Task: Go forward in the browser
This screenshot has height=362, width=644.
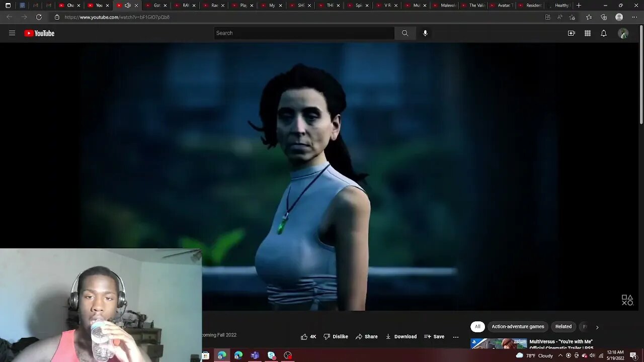Action: point(24,17)
